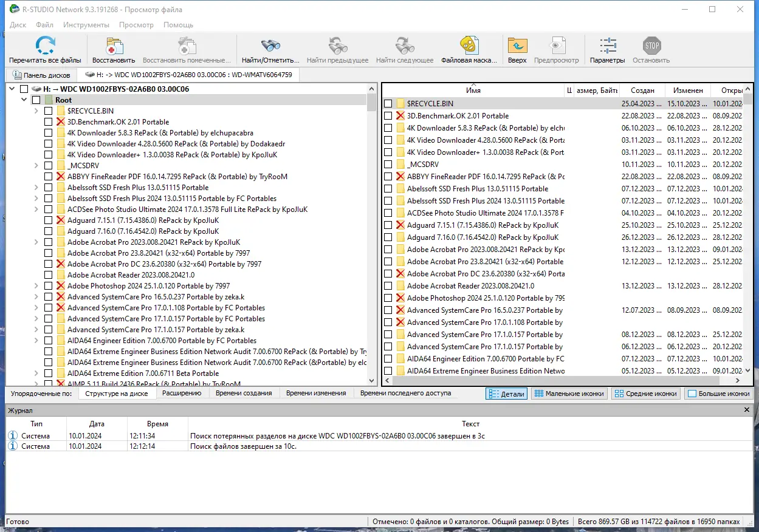Image resolution: width=759 pixels, height=532 pixels.
Task: Click folder icon of AIDA64 Engineer Edition in right list
Action: pyautogui.click(x=400, y=359)
